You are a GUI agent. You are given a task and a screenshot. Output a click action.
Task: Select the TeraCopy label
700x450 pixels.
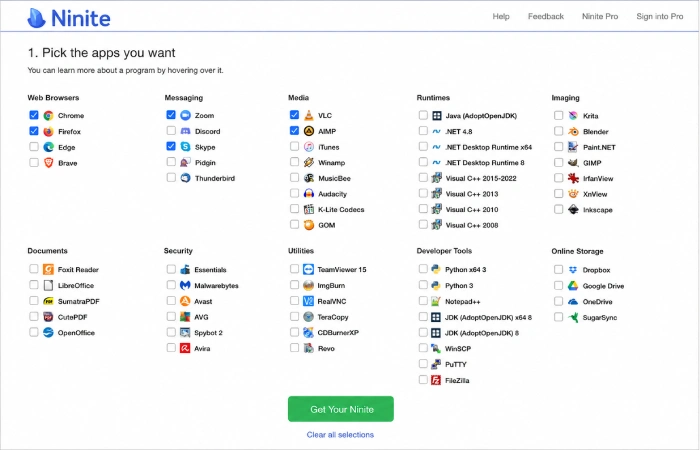[333, 317]
